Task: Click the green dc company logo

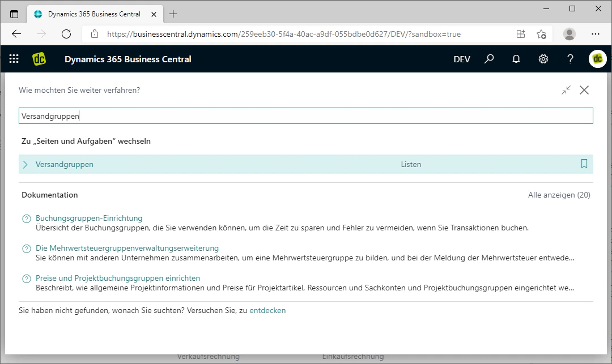Action: point(39,59)
